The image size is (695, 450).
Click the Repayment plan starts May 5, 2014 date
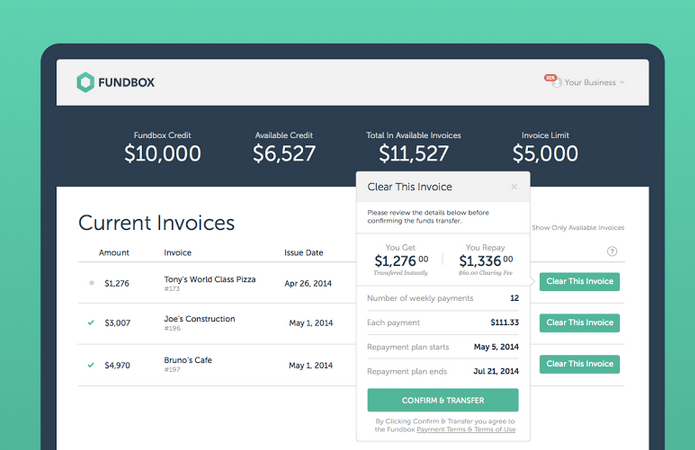point(496,347)
